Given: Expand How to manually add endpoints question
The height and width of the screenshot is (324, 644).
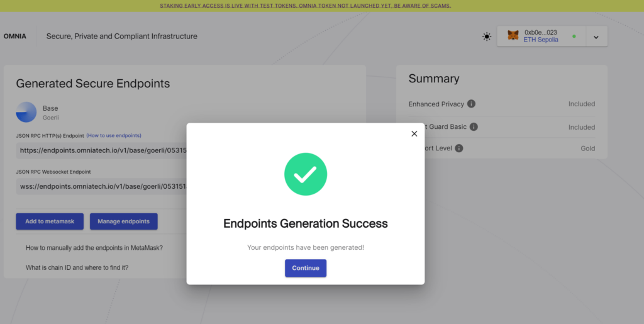Looking at the screenshot, I should click(x=94, y=248).
